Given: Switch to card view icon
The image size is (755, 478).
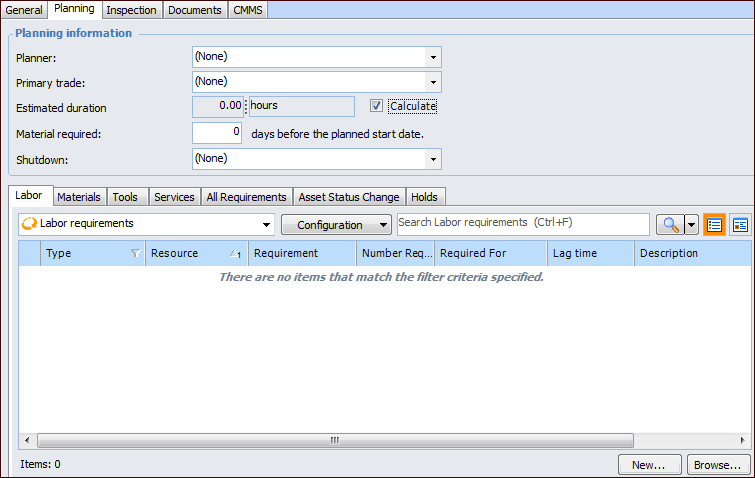Looking at the screenshot, I should [740, 225].
